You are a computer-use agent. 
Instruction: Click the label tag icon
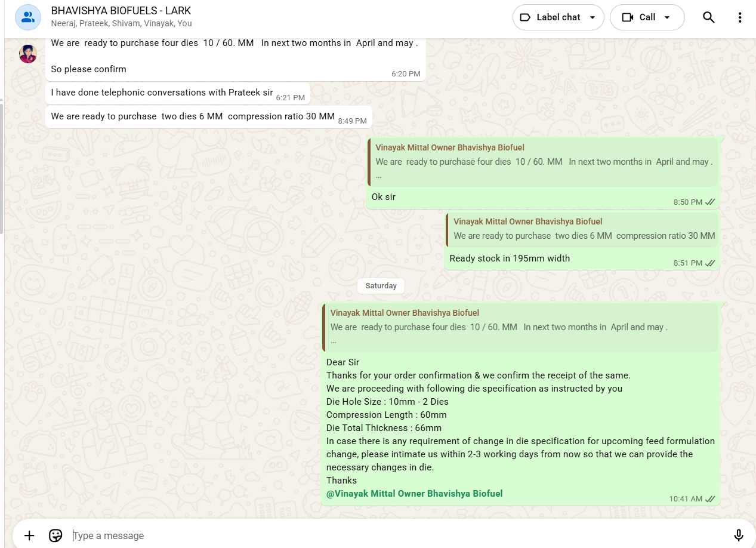pyautogui.click(x=525, y=17)
